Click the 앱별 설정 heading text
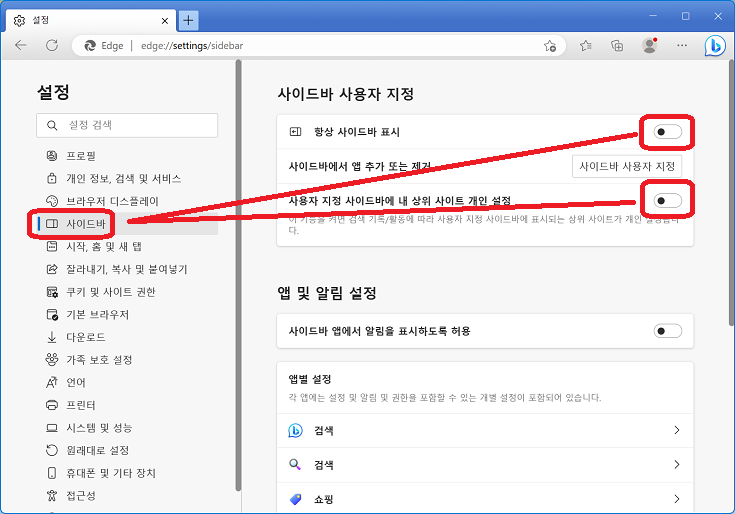 point(310,379)
